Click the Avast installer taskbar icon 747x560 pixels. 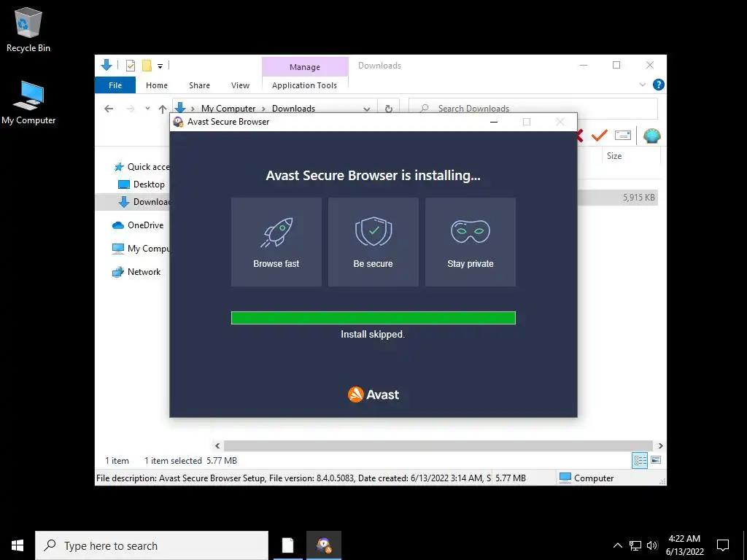[324, 545]
